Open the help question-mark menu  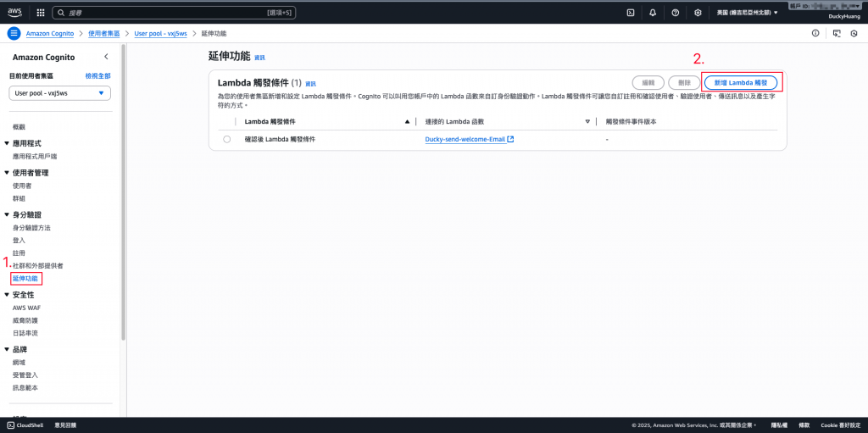[x=676, y=12]
